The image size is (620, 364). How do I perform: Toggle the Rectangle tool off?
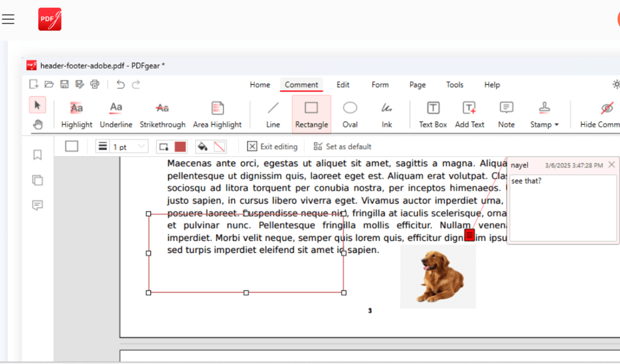pyautogui.click(x=311, y=114)
